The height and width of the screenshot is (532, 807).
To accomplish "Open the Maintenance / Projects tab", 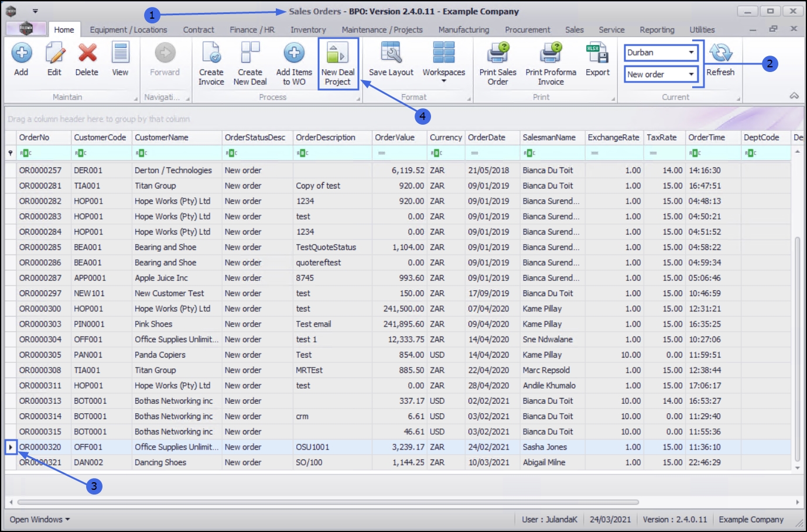I will pos(382,30).
